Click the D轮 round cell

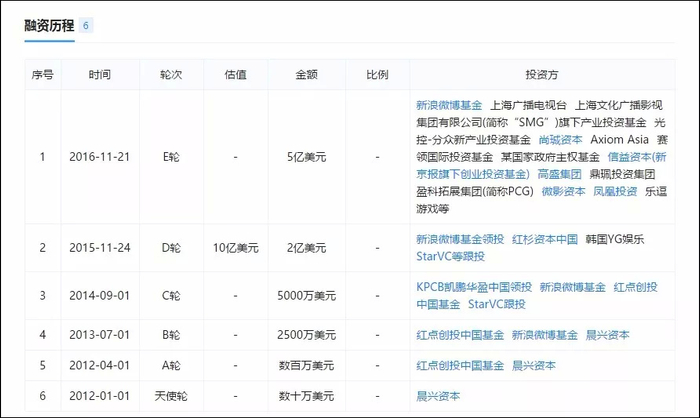pos(171,248)
